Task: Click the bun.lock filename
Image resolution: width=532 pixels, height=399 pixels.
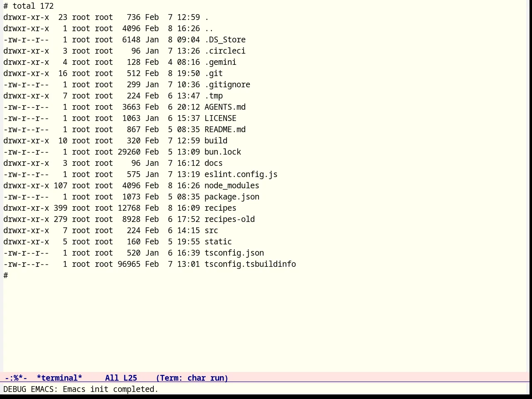Action: pyautogui.click(x=223, y=152)
